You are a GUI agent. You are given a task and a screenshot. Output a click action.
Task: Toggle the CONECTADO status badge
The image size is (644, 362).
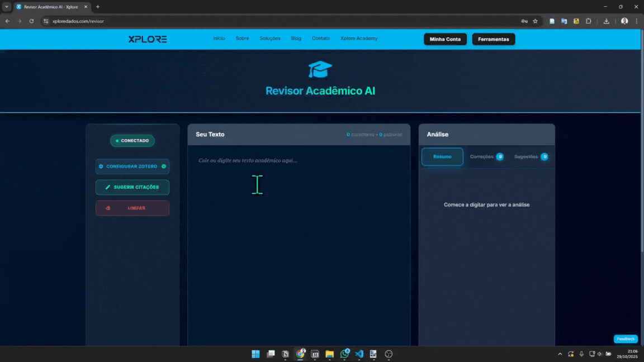(132, 141)
